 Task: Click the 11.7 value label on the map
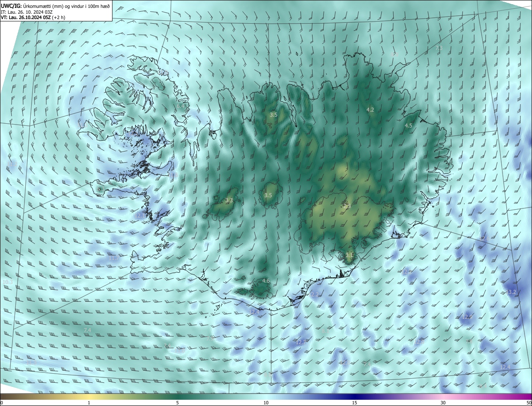pos(113,258)
